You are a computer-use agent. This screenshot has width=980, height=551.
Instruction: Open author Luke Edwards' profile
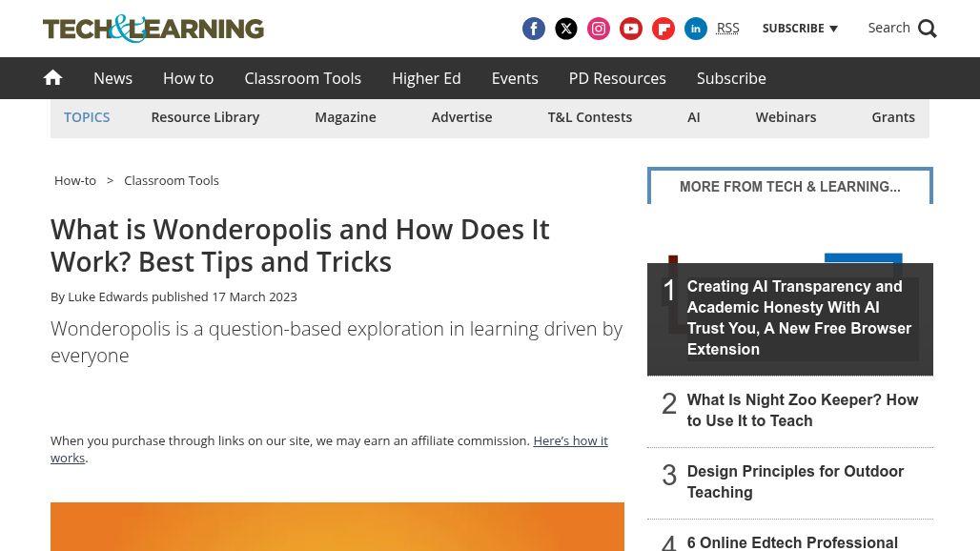(108, 296)
